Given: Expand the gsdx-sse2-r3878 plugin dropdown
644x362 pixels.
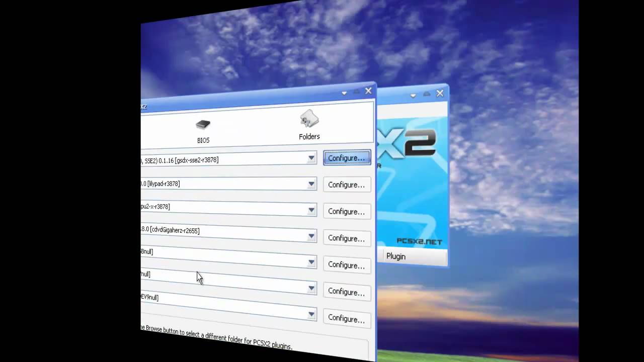Looking at the screenshot, I should pos(311,158).
